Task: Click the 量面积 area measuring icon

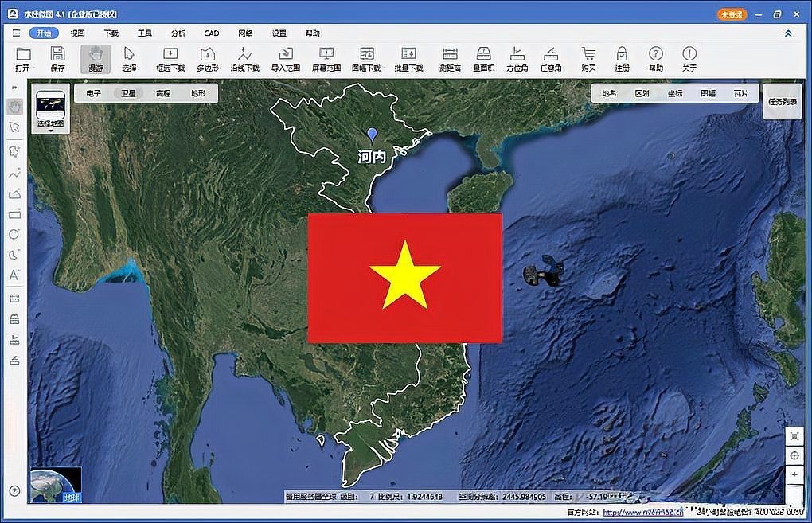Action: (483, 54)
